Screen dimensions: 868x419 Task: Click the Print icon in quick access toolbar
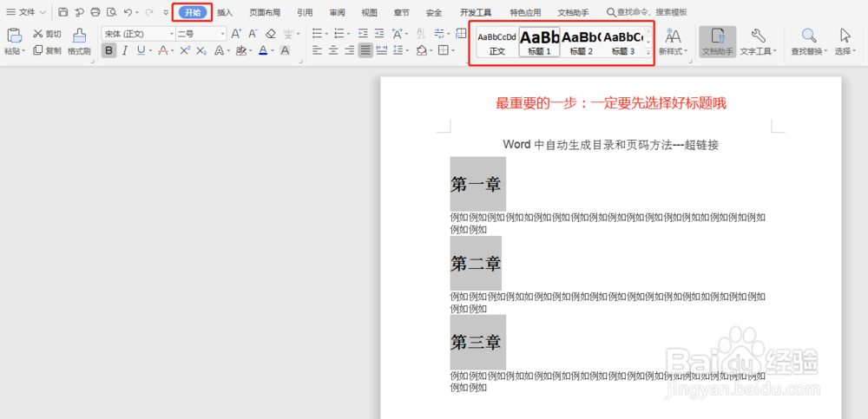point(95,12)
